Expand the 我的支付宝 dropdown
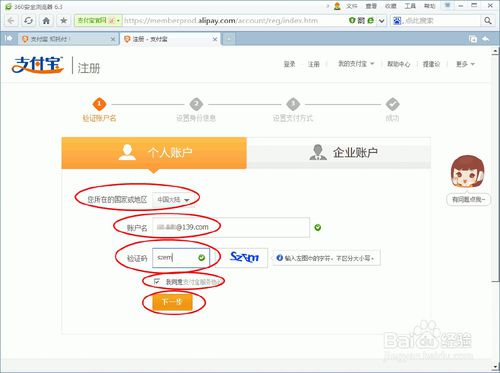 pyautogui.click(x=356, y=64)
